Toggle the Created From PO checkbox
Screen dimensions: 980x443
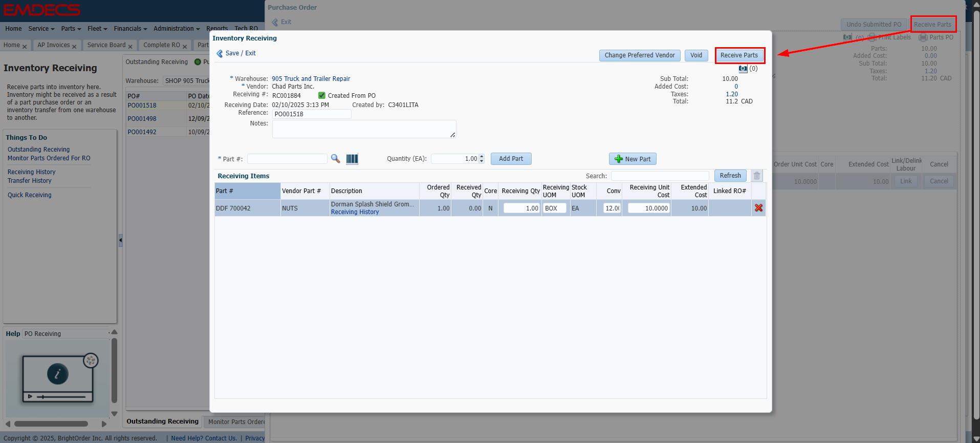click(322, 96)
